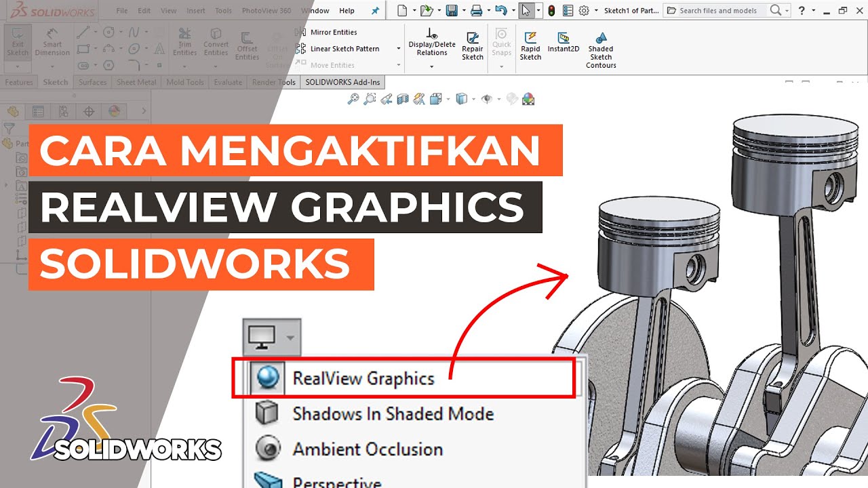Open the DimXpertManager crosshair tab
The image size is (868, 488).
tap(89, 111)
